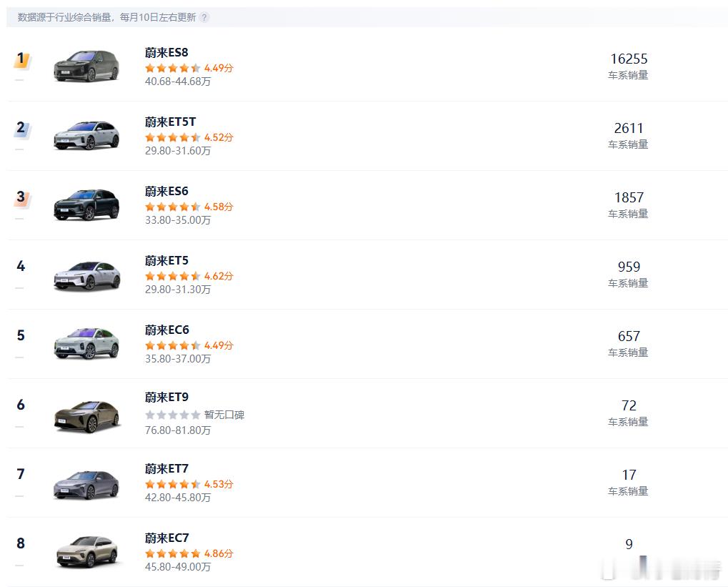Click the 2611 sales figure for ET5T
This screenshot has height=587, width=728.
(629, 129)
